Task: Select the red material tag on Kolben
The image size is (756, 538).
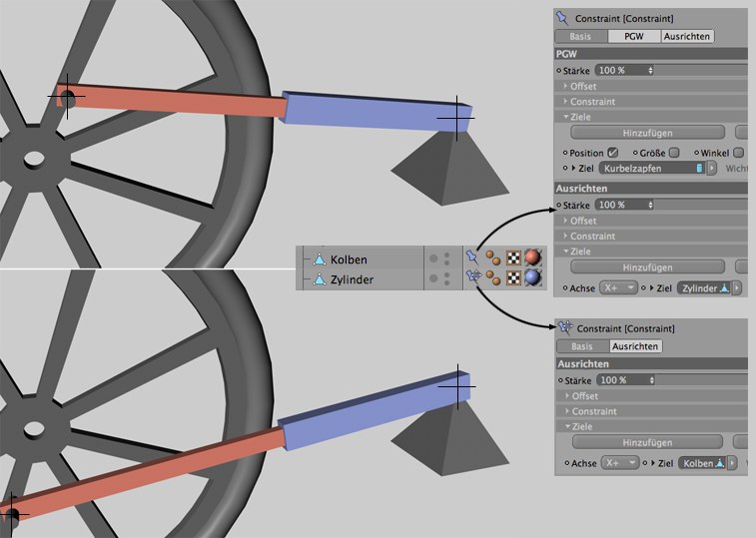Action: (533, 260)
